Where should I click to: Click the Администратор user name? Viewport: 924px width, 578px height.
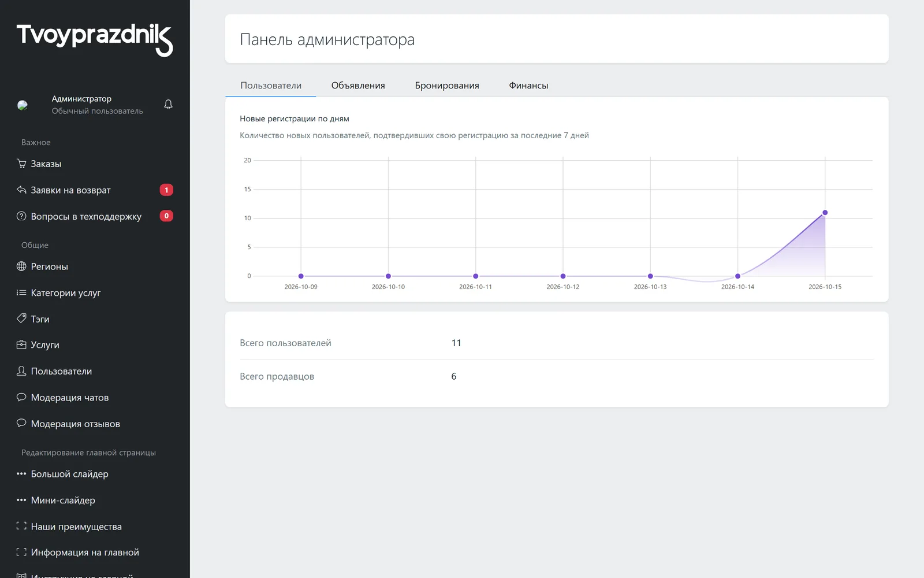(x=81, y=99)
